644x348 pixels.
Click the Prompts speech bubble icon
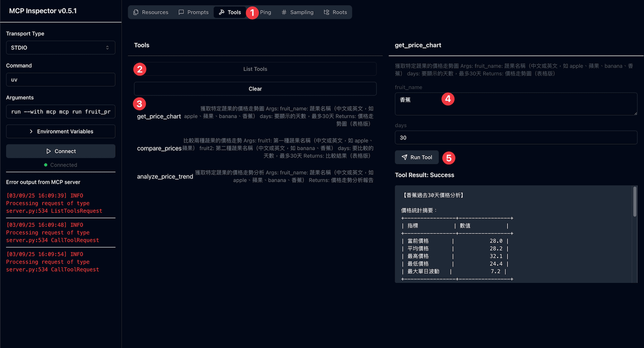(x=181, y=12)
